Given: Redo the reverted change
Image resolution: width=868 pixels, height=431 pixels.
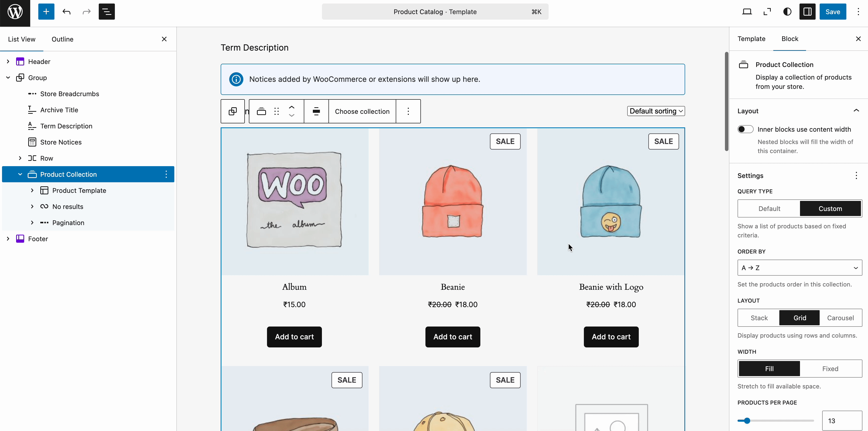Looking at the screenshot, I should (x=87, y=12).
